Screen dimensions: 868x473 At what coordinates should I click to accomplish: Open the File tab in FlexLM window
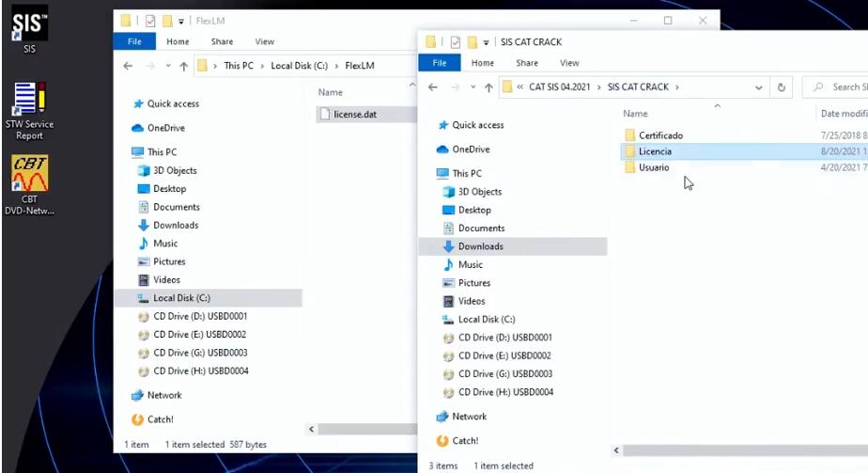point(134,41)
